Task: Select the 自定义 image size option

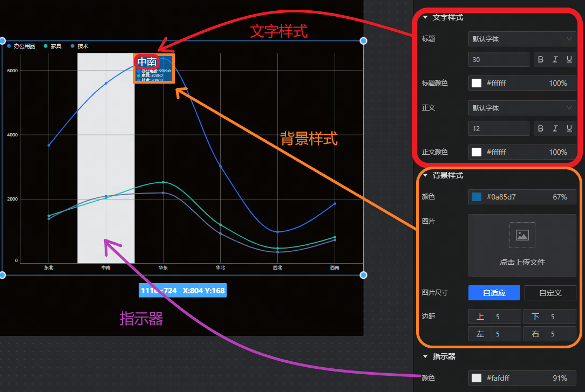Action: (x=550, y=293)
